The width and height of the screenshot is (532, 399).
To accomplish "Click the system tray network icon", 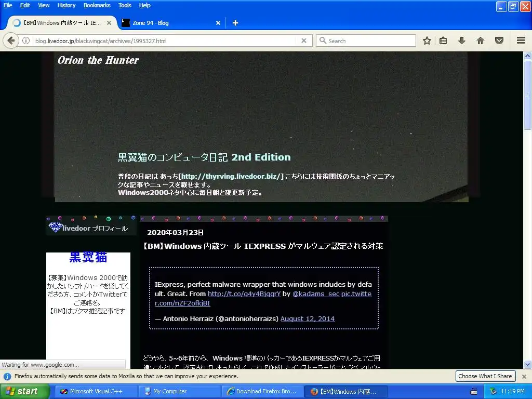I will (494, 391).
